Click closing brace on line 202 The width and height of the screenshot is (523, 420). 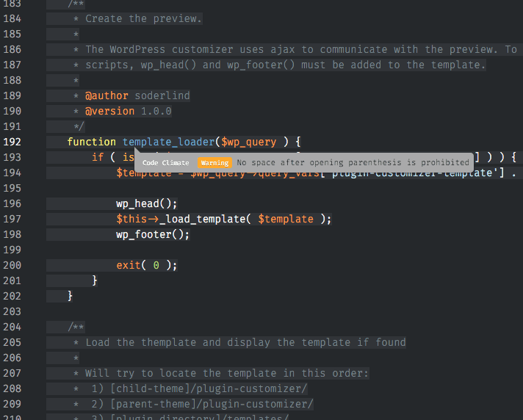tap(70, 296)
